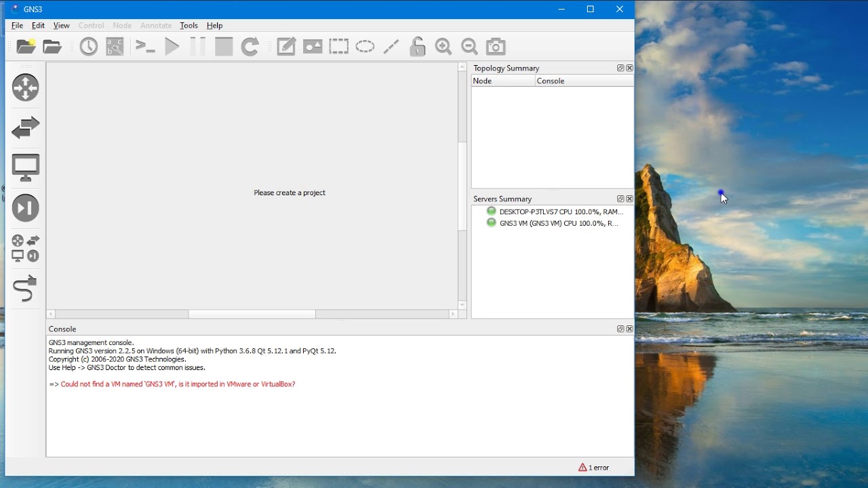868x488 pixels.
Task: Click the workspace scroll right arrow
Action: pos(453,314)
